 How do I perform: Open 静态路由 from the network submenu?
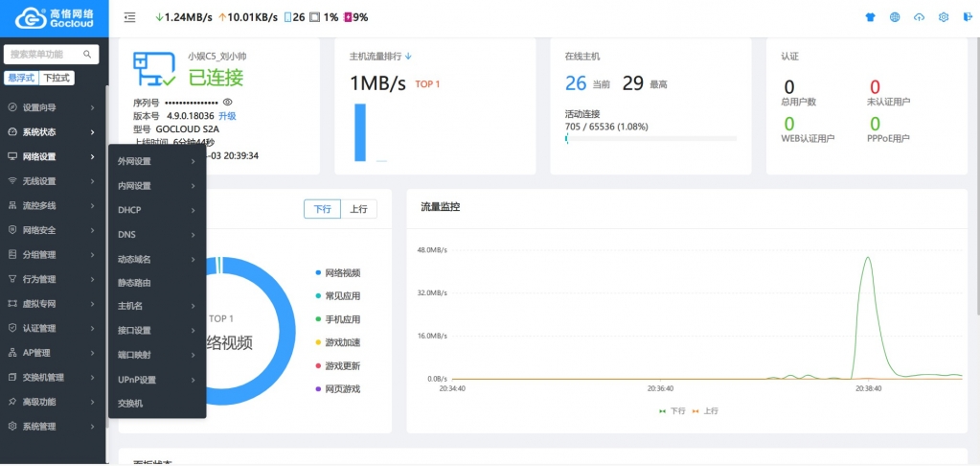click(x=157, y=283)
